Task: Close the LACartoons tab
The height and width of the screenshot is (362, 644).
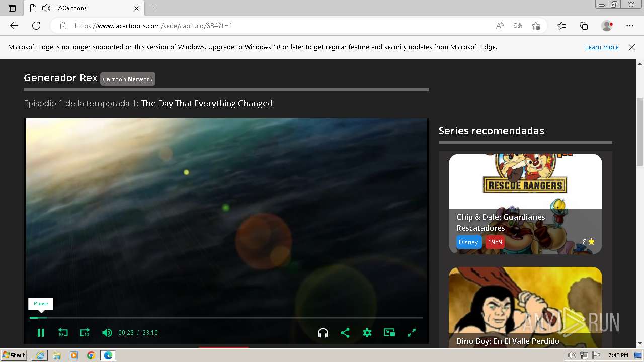Action: pos(136,8)
